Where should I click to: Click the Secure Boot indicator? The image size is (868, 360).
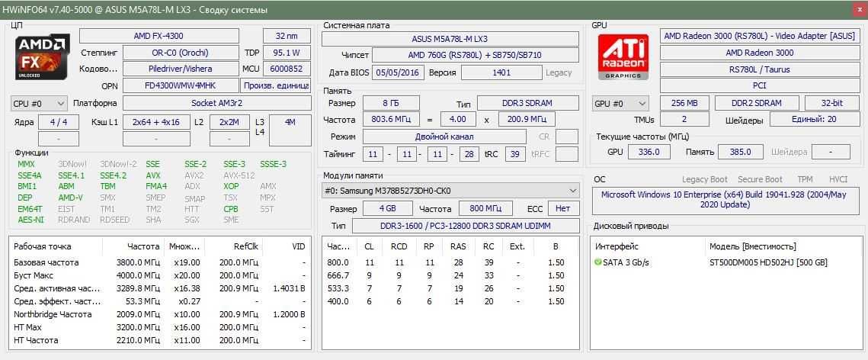click(x=760, y=179)
